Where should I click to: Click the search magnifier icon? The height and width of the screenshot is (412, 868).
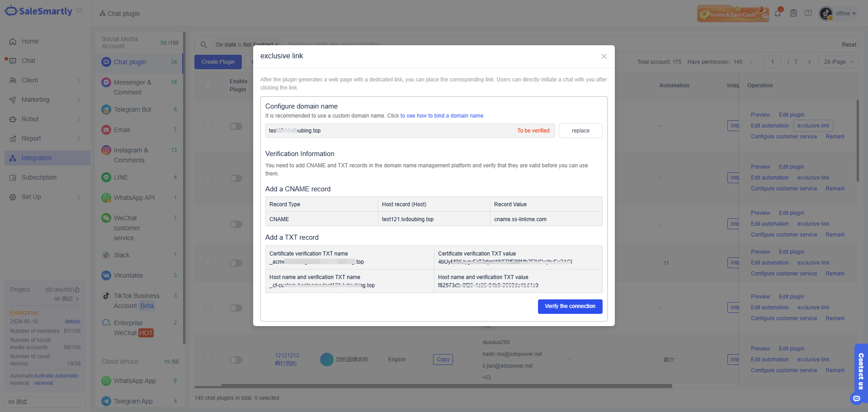pyautogui.click(x=204, y=44)
